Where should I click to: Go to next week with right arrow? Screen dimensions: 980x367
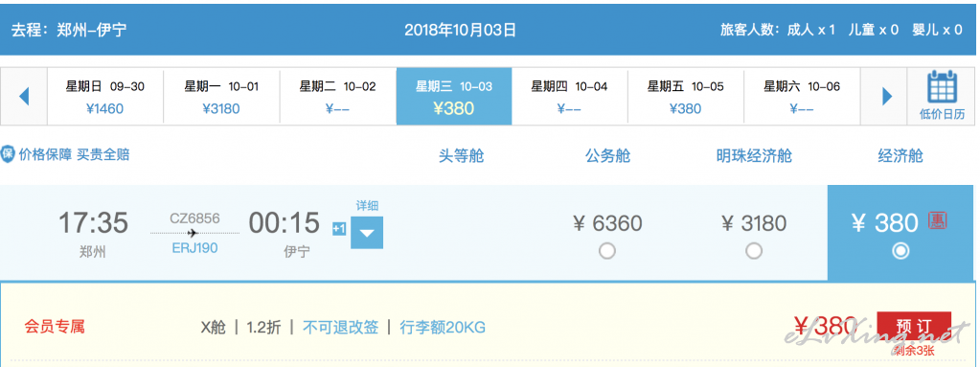887,97
